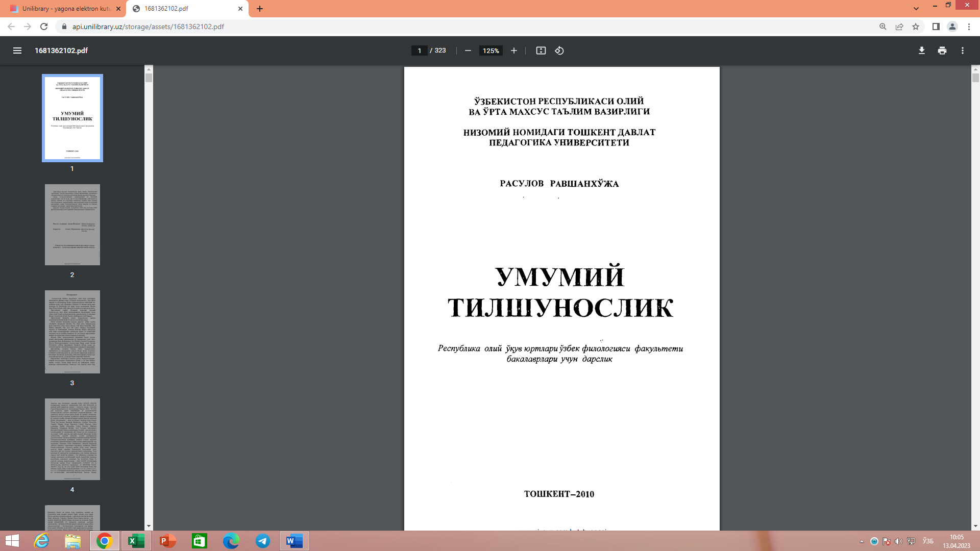980x551 pixels.
Task: Select page 3 thumbnail in sidebar
Action: (72, 332)
